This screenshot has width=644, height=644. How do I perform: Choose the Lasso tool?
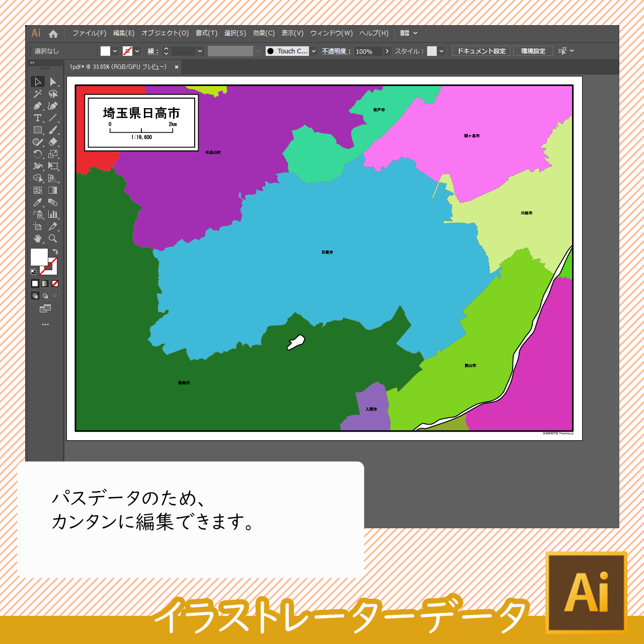pyautogui.click(x=53, y=94)
